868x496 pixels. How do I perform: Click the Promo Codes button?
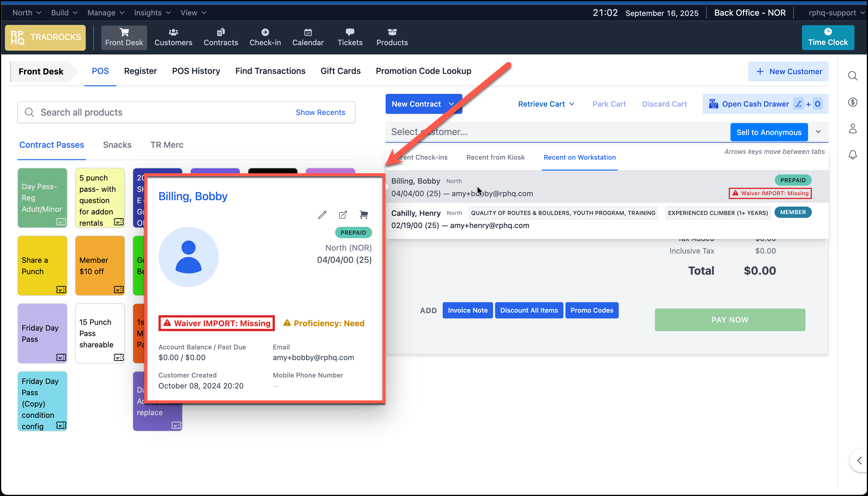point(592,310)
